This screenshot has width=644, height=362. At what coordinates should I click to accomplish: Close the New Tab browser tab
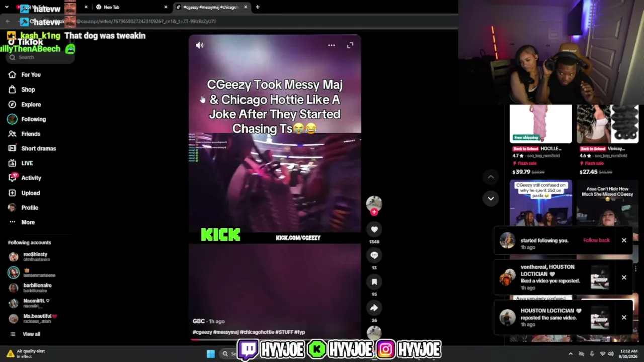coord(166,7)
